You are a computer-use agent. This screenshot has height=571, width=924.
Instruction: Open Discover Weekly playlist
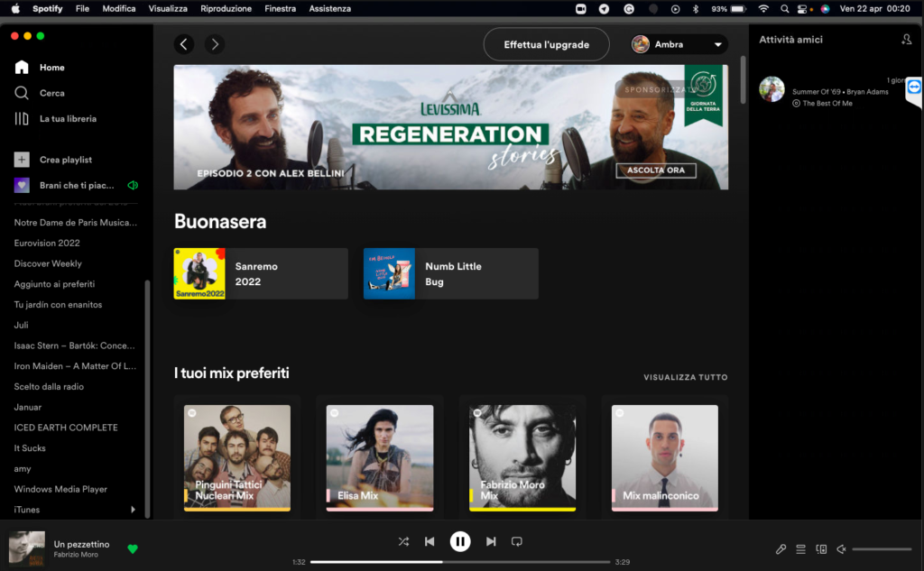[48, 263]
